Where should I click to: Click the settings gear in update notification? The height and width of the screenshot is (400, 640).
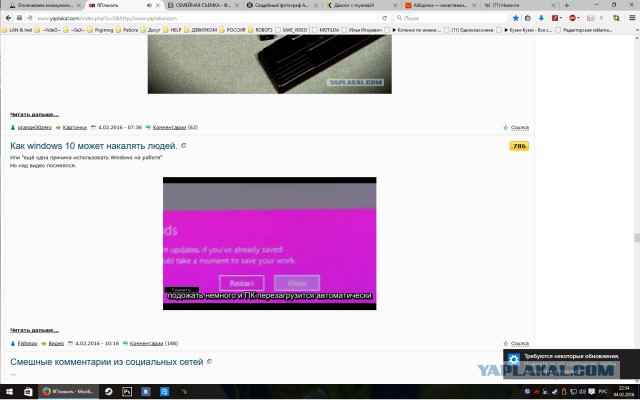tap(514, 359)
